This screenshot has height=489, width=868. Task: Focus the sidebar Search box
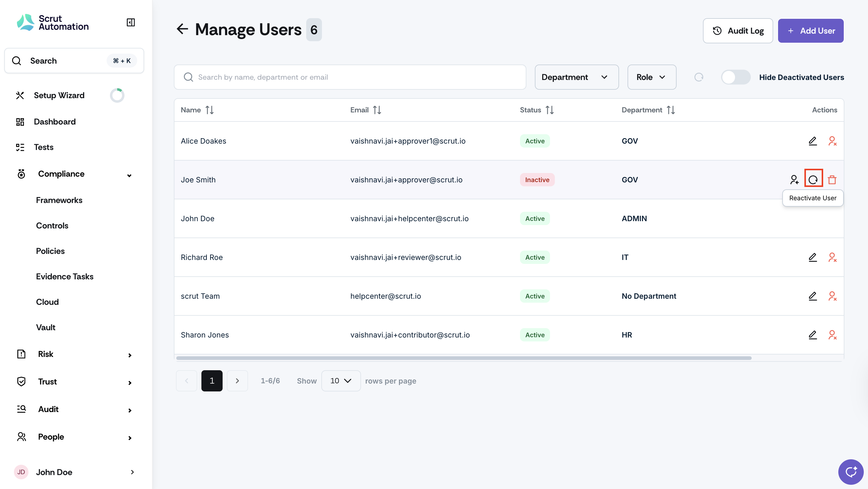click(x=74, y=61)
